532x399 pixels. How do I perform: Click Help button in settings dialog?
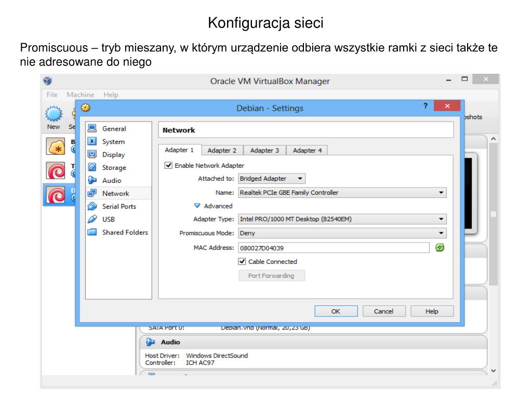pyautogui.click(x=432, y=311)
